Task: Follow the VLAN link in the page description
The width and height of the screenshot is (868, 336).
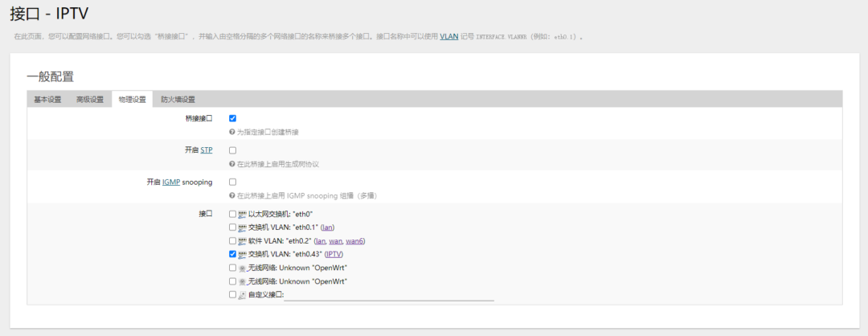Action: [x=449, y=36]
